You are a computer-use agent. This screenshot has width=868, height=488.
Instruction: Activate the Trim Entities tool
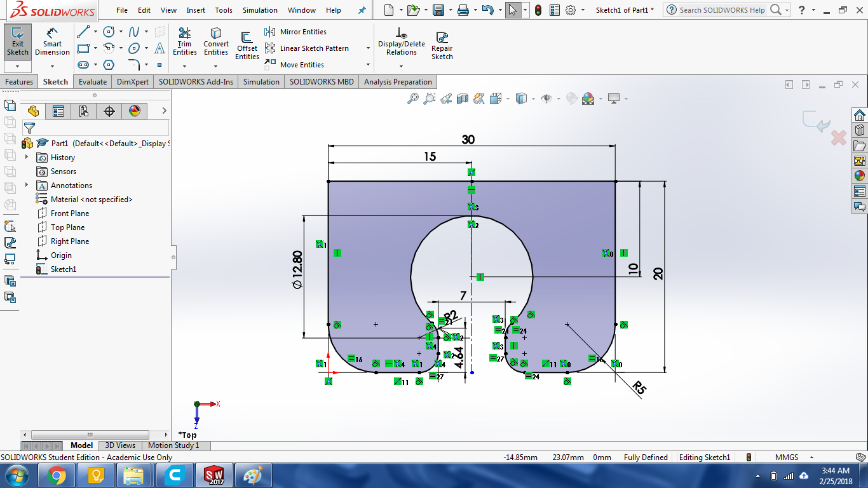pyautogui.click(x=184, y=42)
